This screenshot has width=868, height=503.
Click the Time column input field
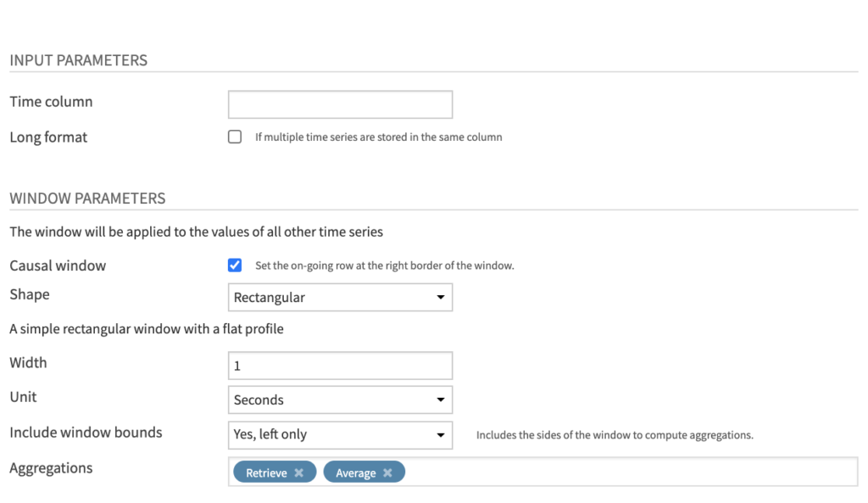(339, 103)
